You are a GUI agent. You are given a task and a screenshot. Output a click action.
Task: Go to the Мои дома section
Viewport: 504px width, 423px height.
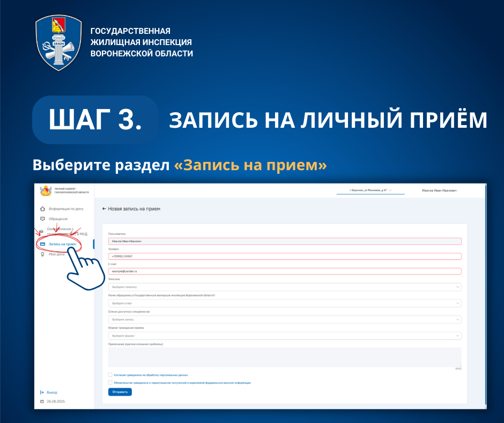pyautogui.click(x=56, y=254)
